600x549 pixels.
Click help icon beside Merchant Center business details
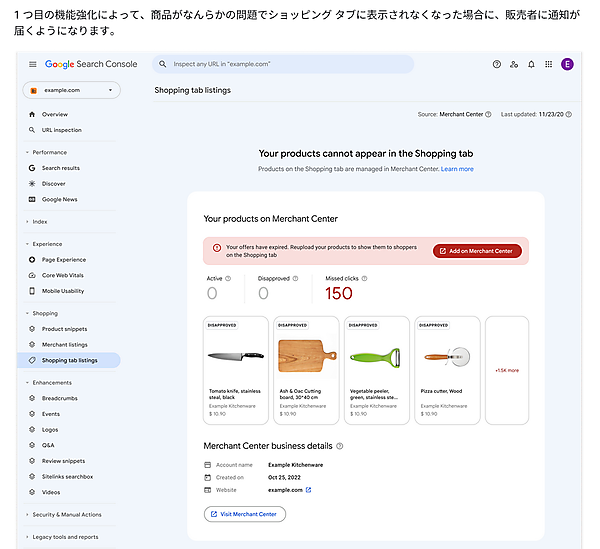[x=340, y=446]
